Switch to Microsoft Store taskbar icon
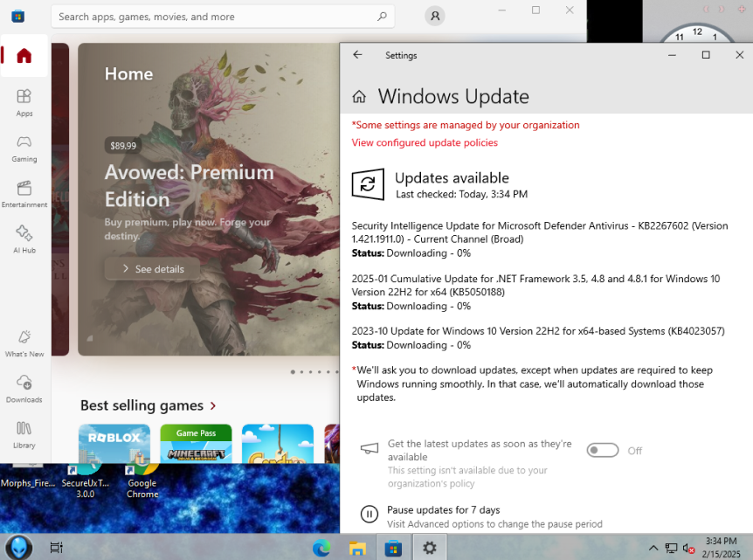The height and width of the screenshot is (560, 753). pyautogui.click(x=393, y=548)
